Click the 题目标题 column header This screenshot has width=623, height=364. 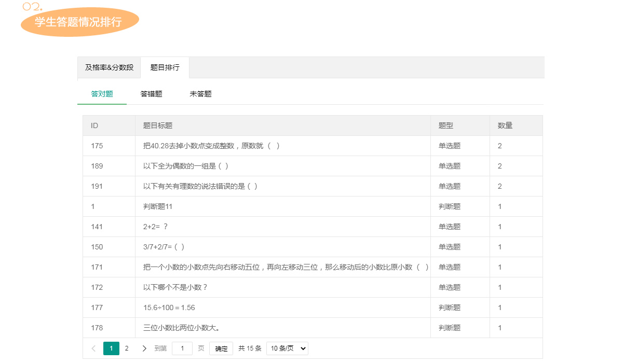(x=158, y=125)
